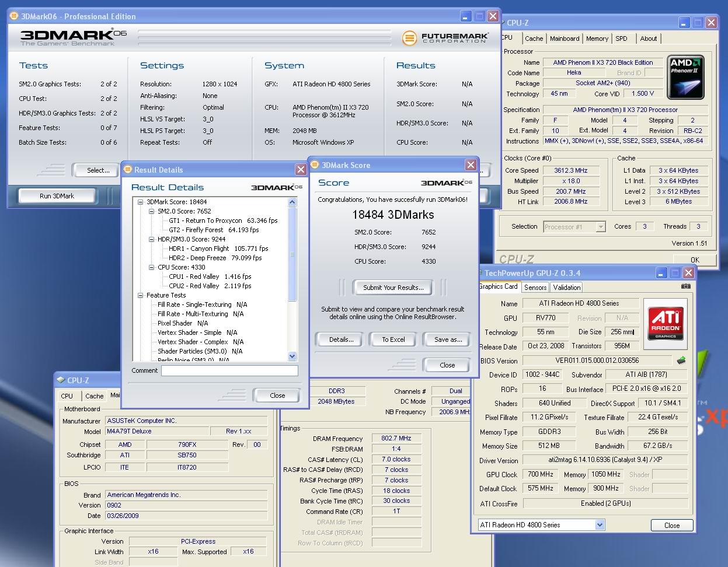The image size is (728, 567).
Task: Click the 3DMark06 title bar application icon
Action: [15, 16]
